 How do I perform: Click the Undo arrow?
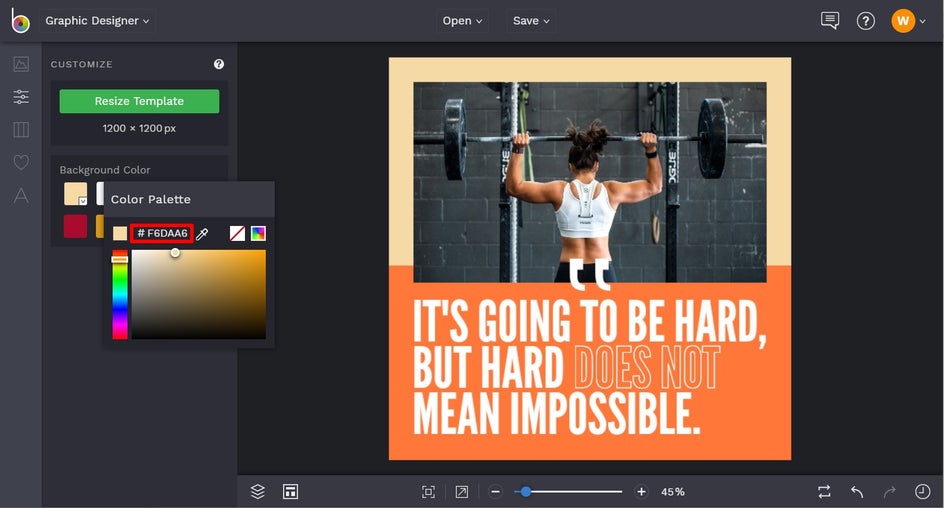click(857, 492)
